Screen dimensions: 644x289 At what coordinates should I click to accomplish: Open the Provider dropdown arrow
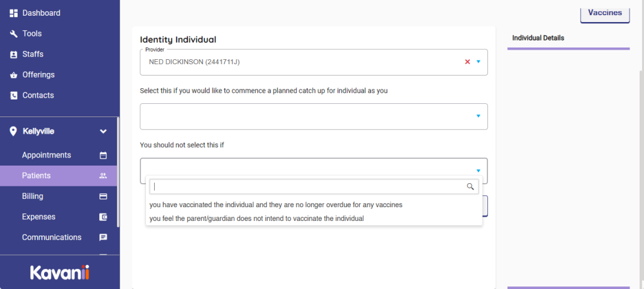478,62
